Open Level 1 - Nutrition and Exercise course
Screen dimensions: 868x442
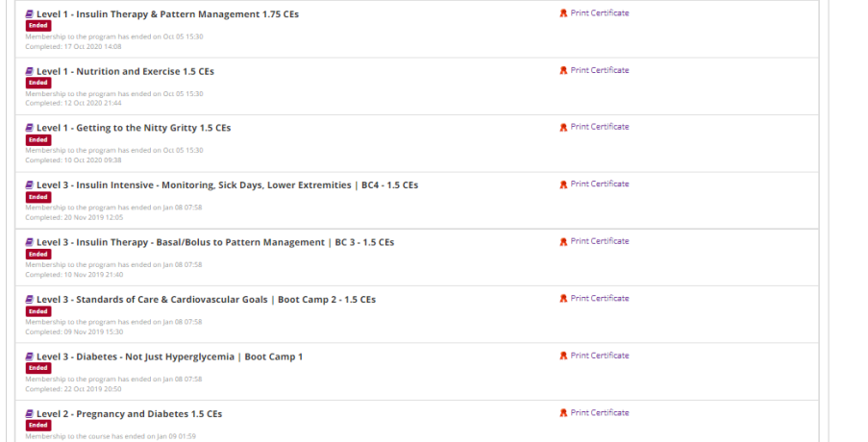tap(127, 71)
